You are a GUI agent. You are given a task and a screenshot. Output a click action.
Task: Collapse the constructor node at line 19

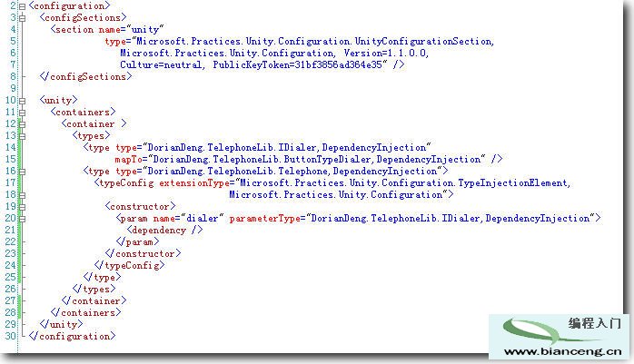(22, 207)
